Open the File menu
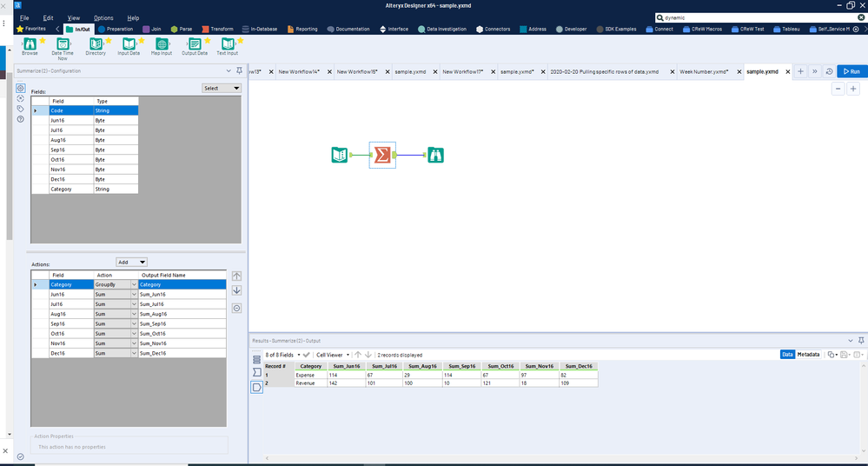This screenshot has height=466, width=868. tap(24, 17)
